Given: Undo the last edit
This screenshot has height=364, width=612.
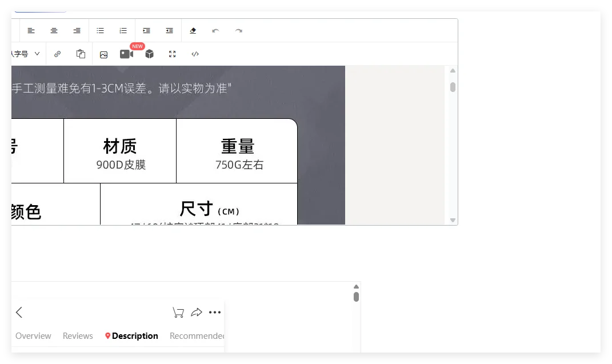Looking at the screenshot, I should pos(215,30).
